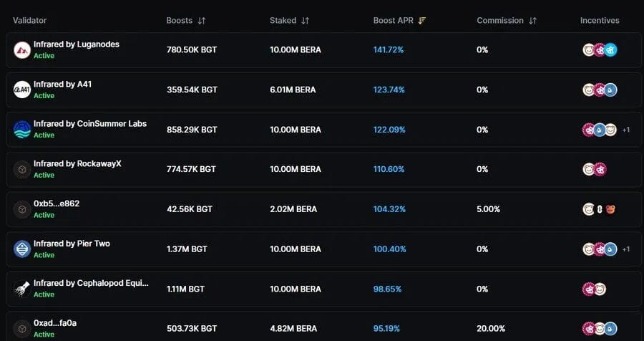Toggle Boost APR sort order

coord(422,21)
